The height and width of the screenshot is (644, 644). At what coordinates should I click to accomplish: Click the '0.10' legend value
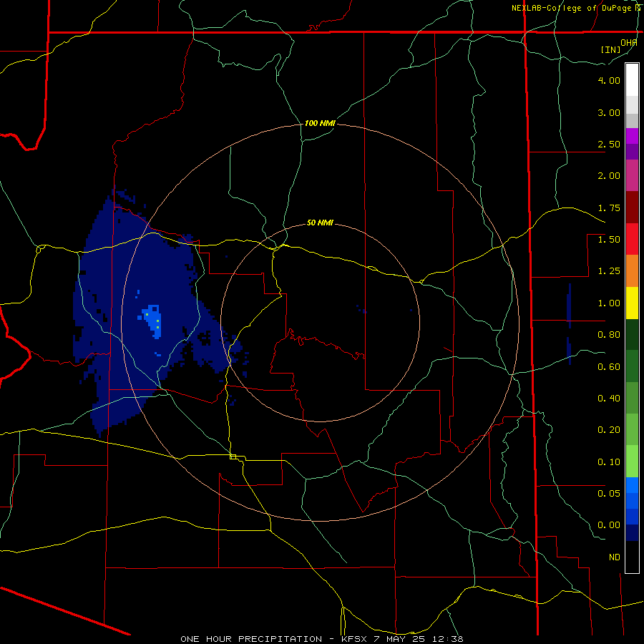(x=609, y=462)
